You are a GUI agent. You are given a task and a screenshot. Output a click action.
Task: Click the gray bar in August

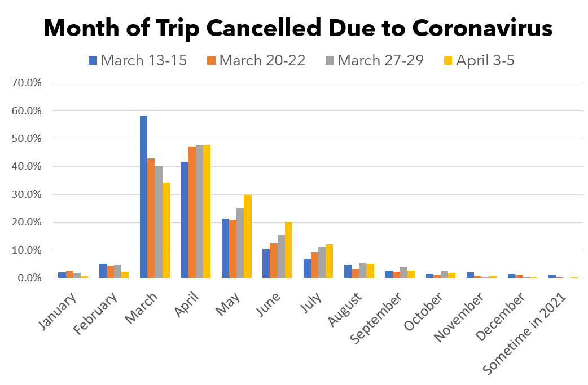[x=363, y=271]
